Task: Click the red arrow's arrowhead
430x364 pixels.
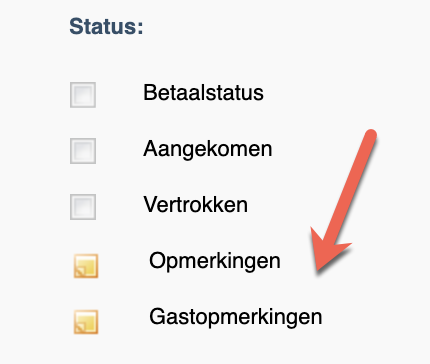Action: 327,249
